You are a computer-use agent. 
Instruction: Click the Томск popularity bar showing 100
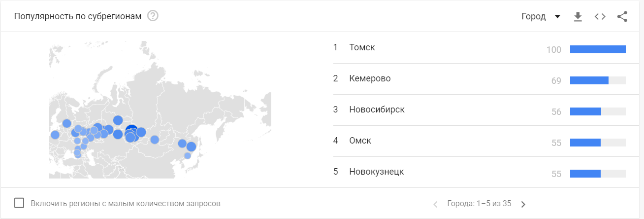(x=597, y=49)
